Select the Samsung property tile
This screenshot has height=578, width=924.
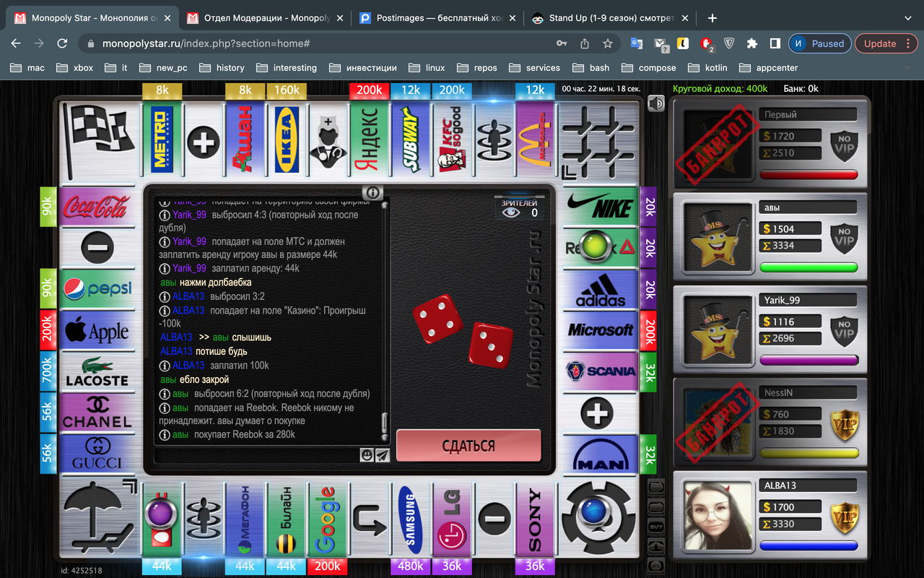tap(411, 519)
